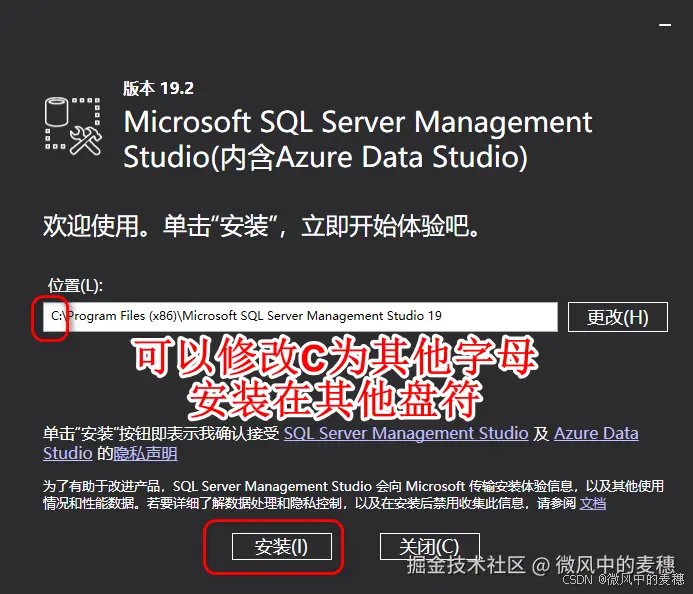Click the 欢迎使用 welcome message text

point(261,226)
